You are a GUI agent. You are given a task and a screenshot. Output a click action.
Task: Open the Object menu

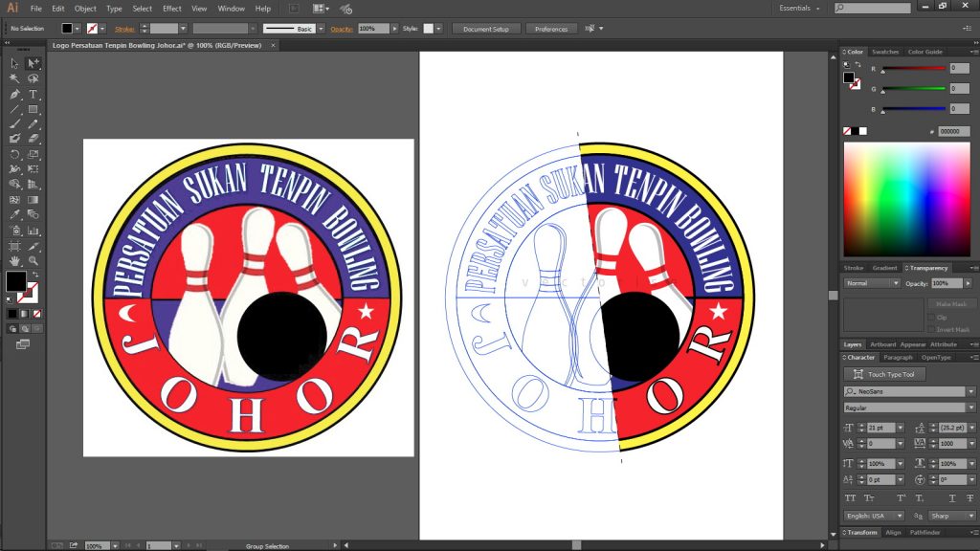pyautogui.click(x=85, y=9)
